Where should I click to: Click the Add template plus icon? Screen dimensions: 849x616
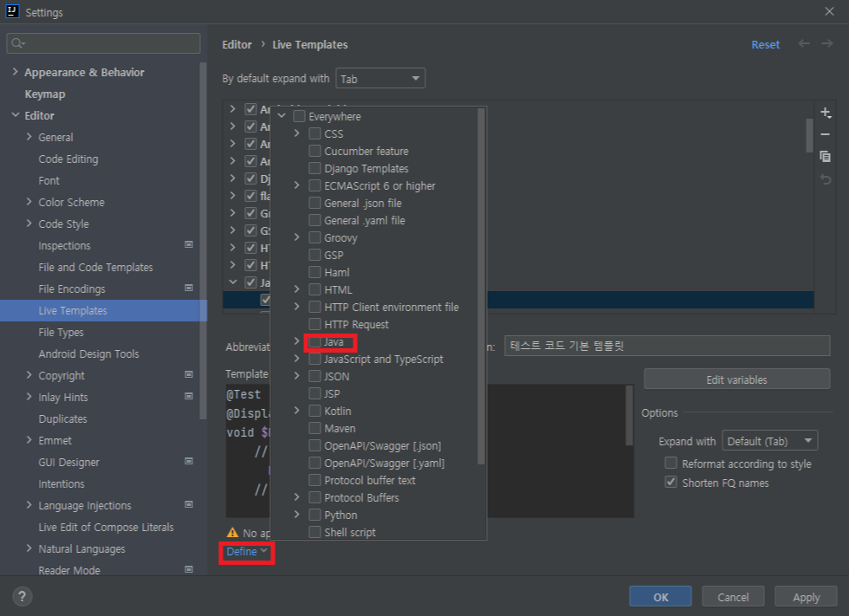[x=825, y=113]
